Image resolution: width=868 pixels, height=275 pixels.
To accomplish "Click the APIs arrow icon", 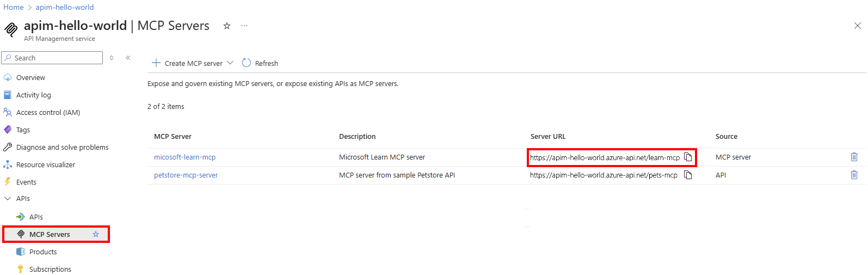I will [21, 217].
